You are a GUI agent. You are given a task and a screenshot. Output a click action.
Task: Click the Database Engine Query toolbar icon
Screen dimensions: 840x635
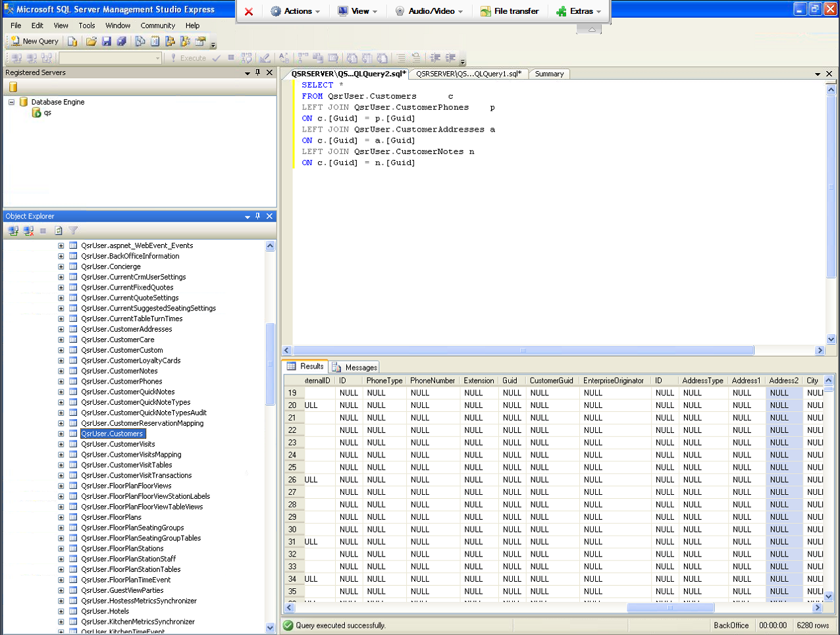click(x=72, y=41)
